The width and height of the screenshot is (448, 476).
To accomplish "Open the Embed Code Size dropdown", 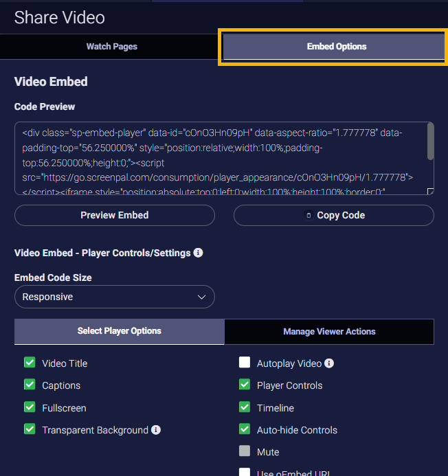I will [114, 297].
